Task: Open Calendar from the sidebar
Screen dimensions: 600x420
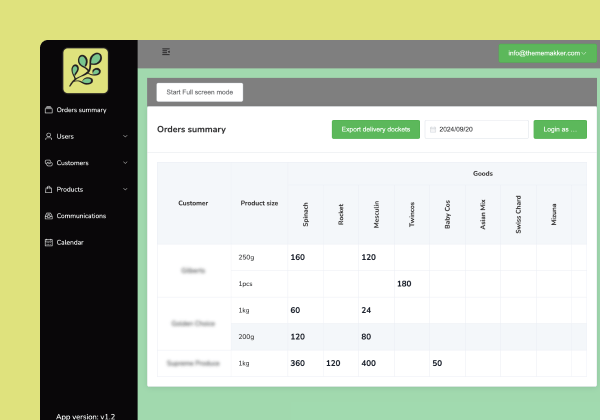Action: click(x=70, y=243)
